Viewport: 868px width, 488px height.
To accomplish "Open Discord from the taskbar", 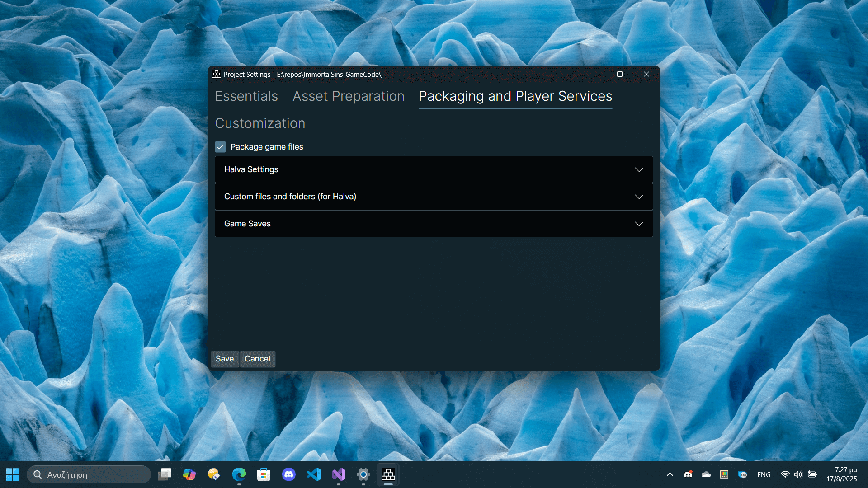I will click(x=289, y=474).
